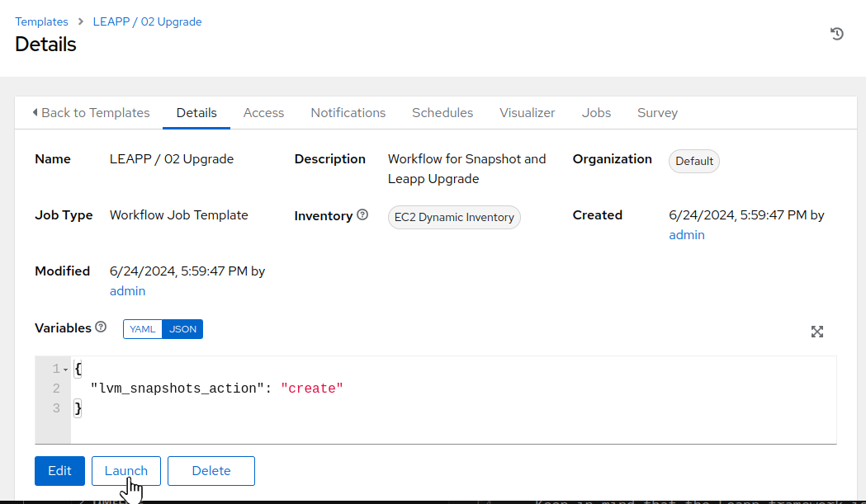Switch variables view to YAML

point(143,329)
